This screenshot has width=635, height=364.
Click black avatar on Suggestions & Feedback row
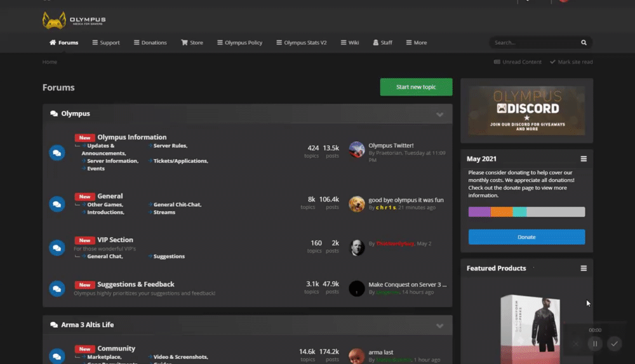pyautogui.click(x=357, y=289)
